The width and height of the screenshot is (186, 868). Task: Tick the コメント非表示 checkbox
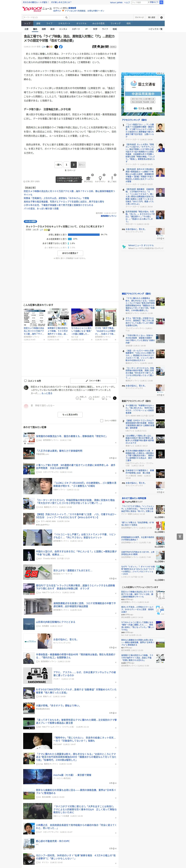[x=102, y=421]
